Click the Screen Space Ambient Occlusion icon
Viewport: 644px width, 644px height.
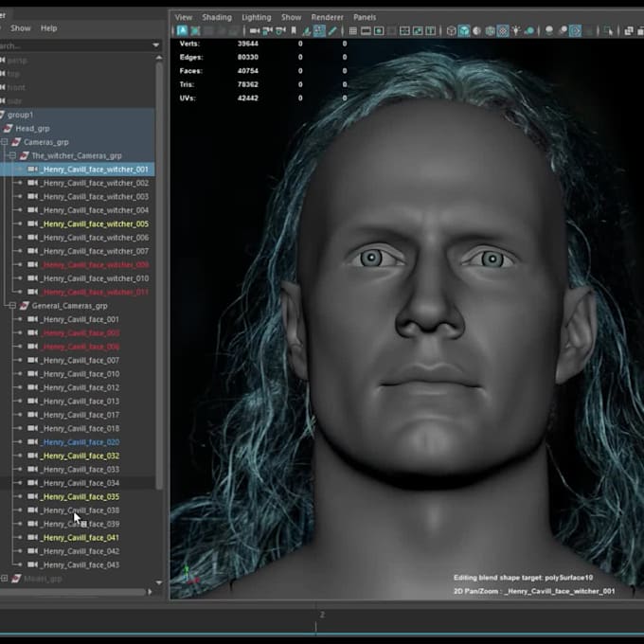coord(549,31)
